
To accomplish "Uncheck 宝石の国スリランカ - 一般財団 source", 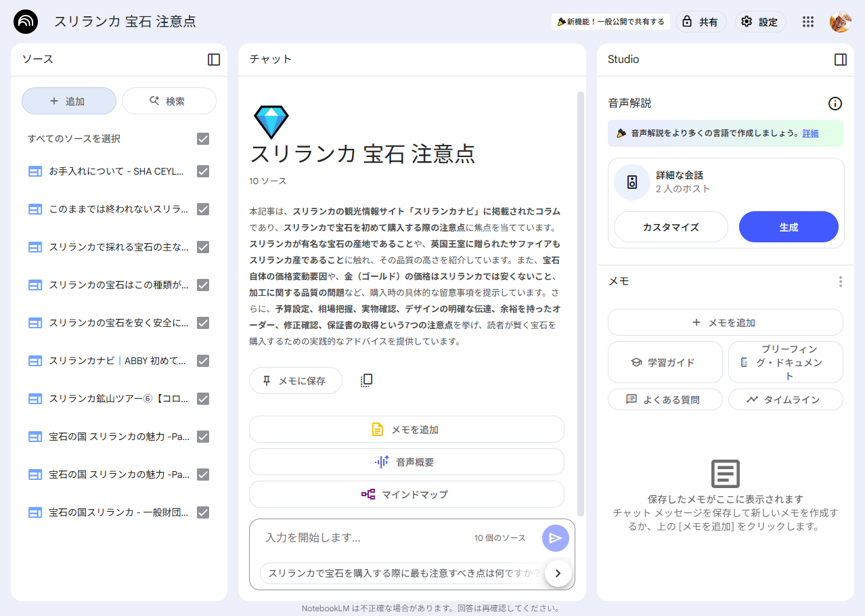I will coord(203,512).
